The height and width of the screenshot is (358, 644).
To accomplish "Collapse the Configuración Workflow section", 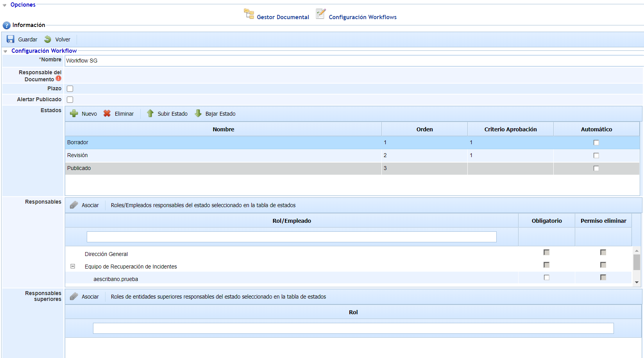I will pos(5,51).
